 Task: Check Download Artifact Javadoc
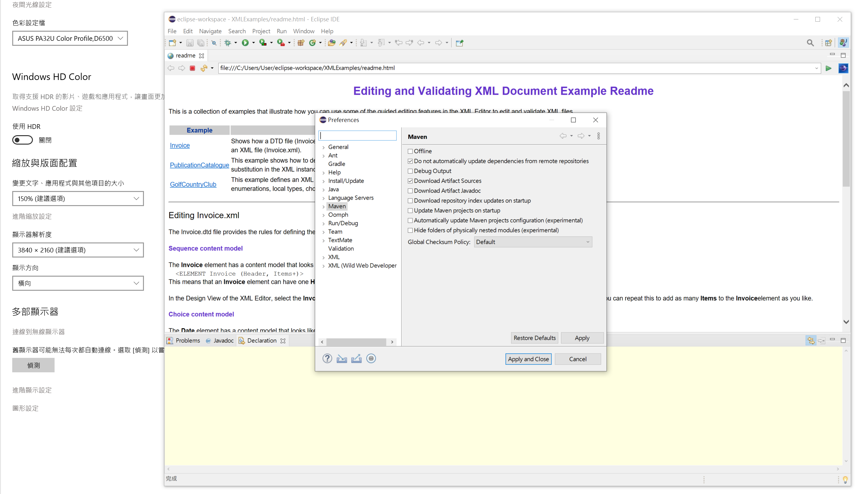[x=410, y=191]
